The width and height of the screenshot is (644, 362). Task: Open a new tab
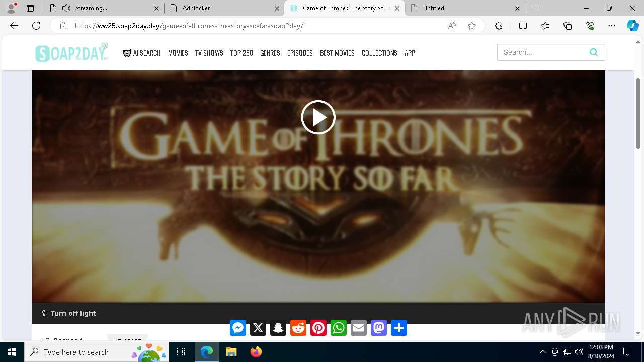point(536,8)
